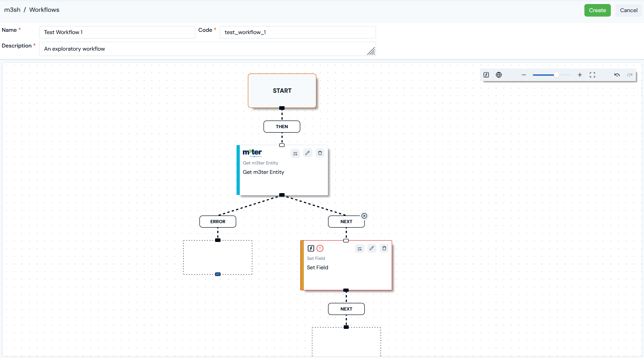Open the m3sh breadcrumb link
The height and width of the screenshot is (358, 644).
[x=12, y=9]
